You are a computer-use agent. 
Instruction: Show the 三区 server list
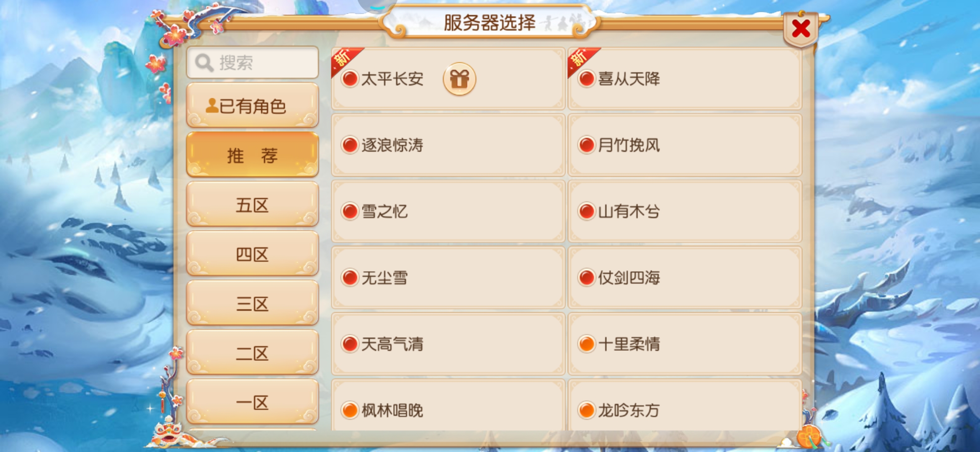click(x=253, y=303)
